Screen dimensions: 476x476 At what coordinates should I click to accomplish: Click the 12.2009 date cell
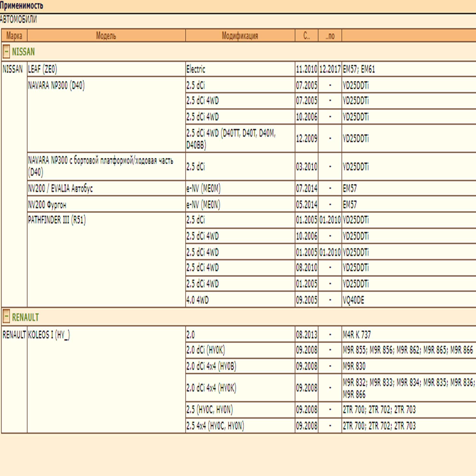click(307, 138)
